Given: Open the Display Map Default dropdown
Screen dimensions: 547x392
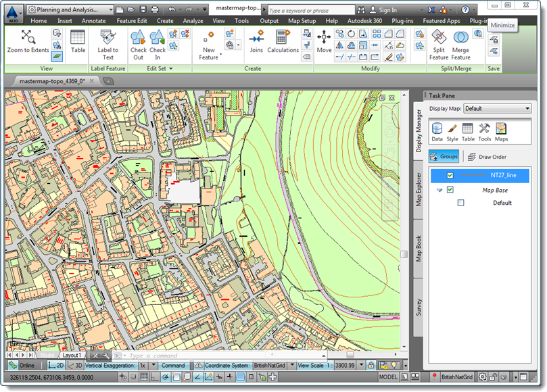Looking at the screenshot, I should pos(497,108).
